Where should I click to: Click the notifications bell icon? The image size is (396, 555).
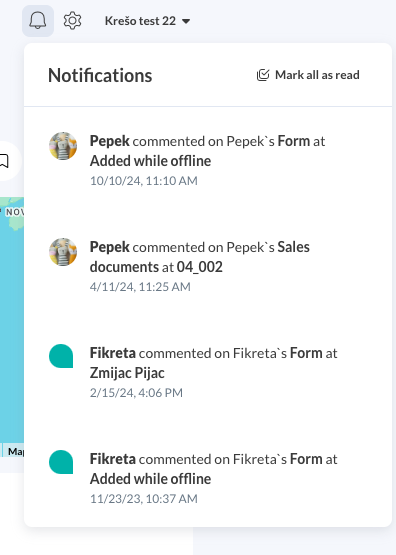pos(38,21)
